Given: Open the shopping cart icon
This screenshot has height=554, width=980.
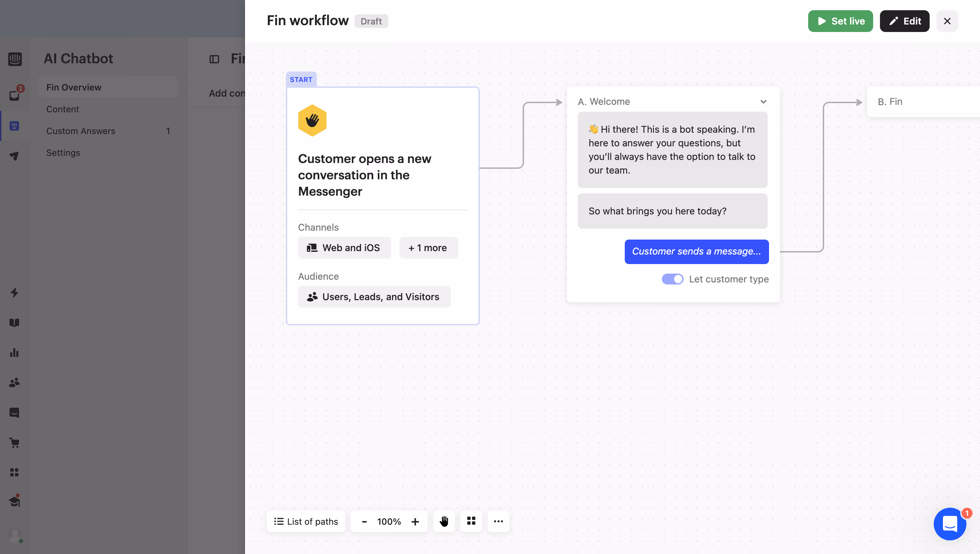Looking at the screenshot, I should click(14, 442).
